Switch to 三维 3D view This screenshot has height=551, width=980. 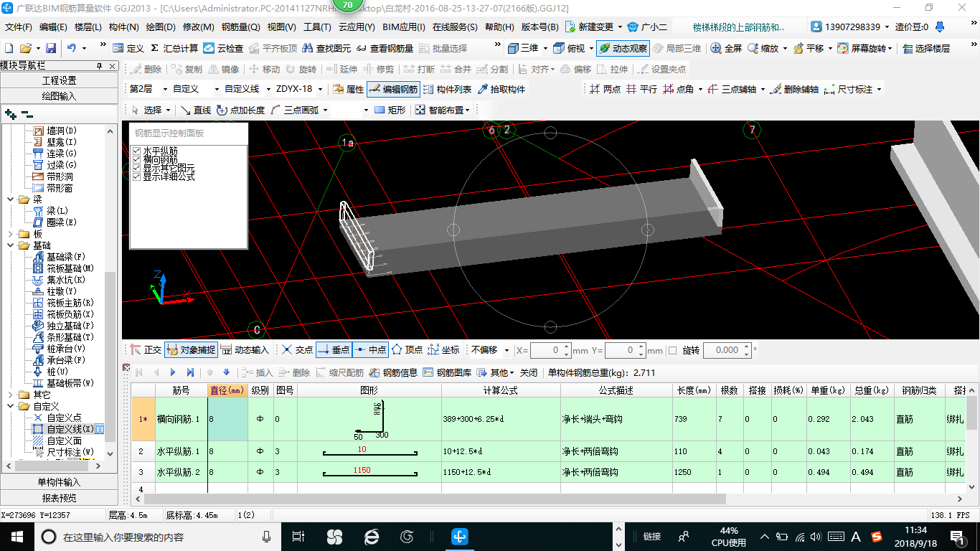point(524,48)
